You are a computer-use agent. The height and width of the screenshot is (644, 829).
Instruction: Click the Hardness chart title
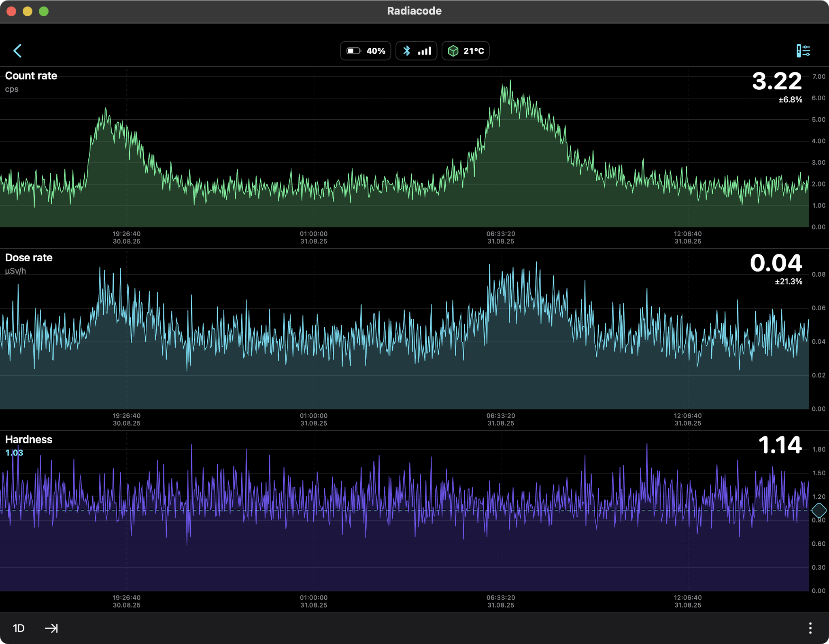(x=29, y=440)
